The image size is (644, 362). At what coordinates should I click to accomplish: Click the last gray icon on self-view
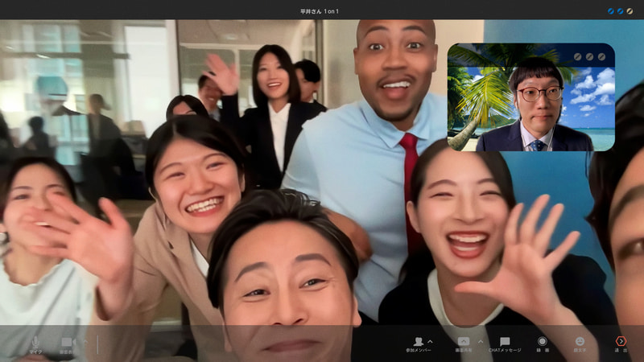point(602,57)
